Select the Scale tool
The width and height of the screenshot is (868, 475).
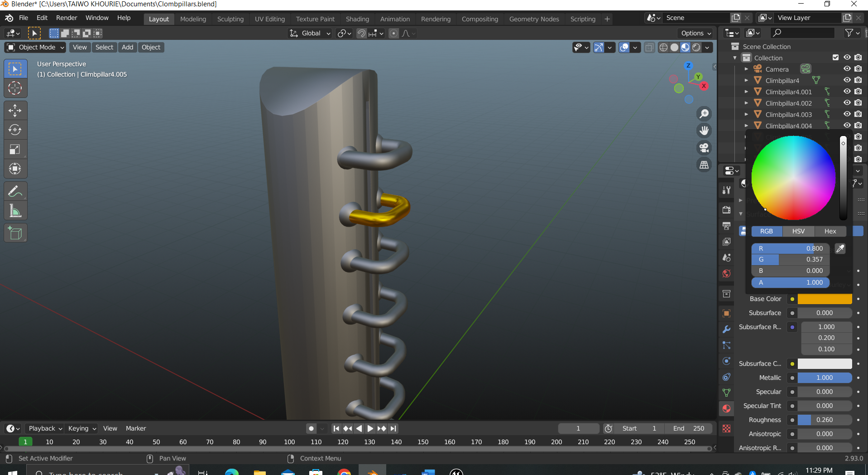[x=15, y=150]
